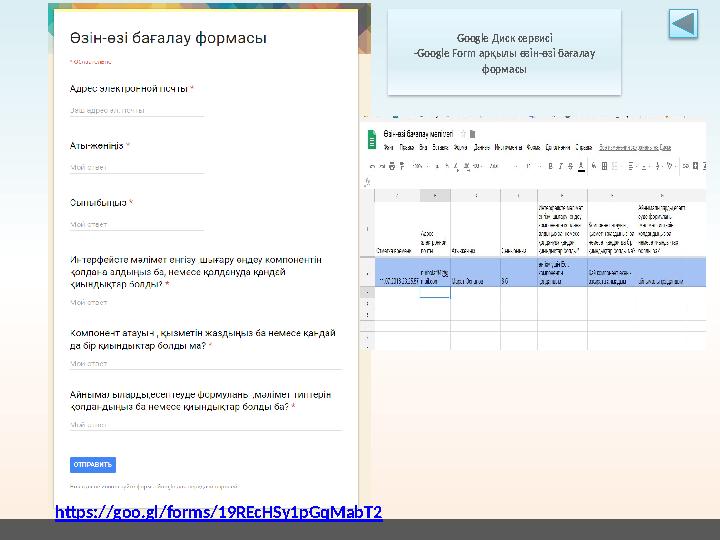Open the Google Sheets home logo icon
Screen dimensions: 720x540
click(x=372, y=139)
